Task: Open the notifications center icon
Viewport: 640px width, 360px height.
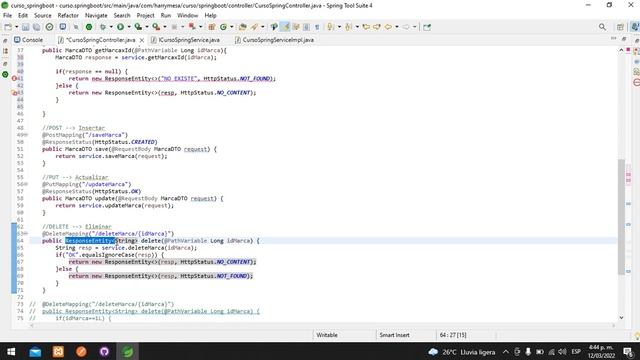Action: (628, 351)
